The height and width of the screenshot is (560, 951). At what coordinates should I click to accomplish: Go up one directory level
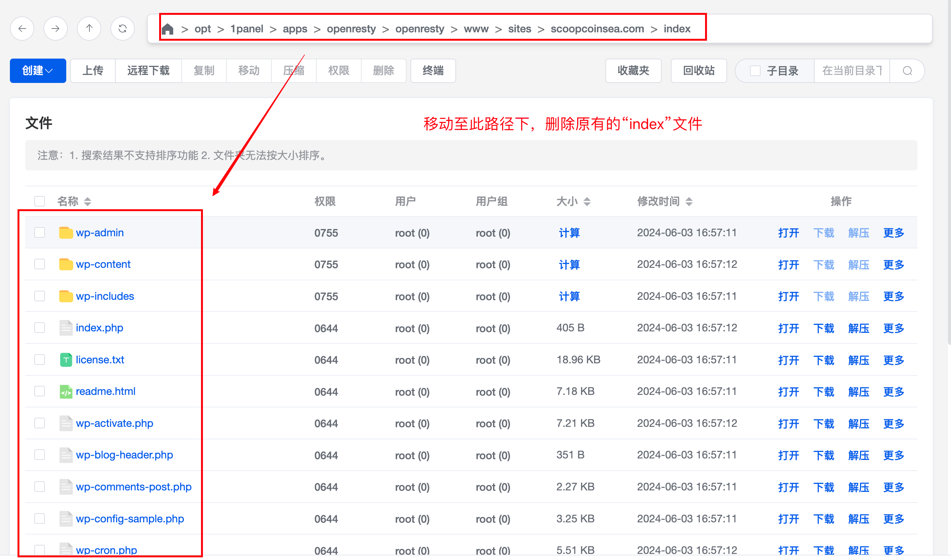click(89, 29)
